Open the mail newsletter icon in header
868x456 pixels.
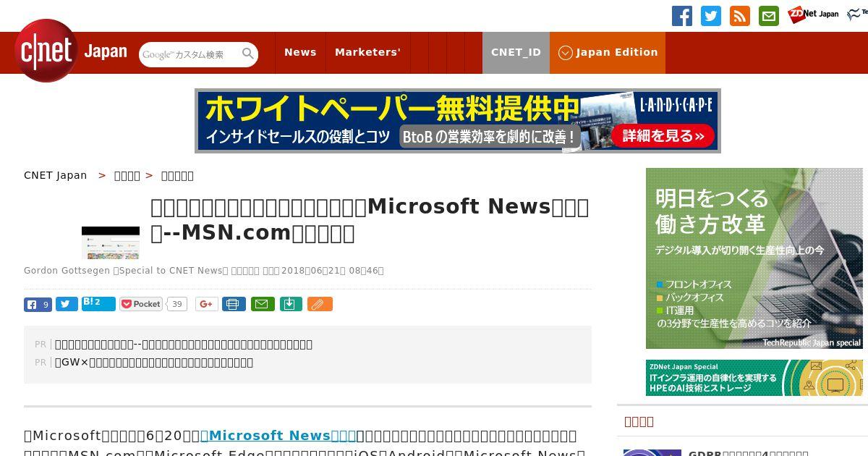(768, 16)
